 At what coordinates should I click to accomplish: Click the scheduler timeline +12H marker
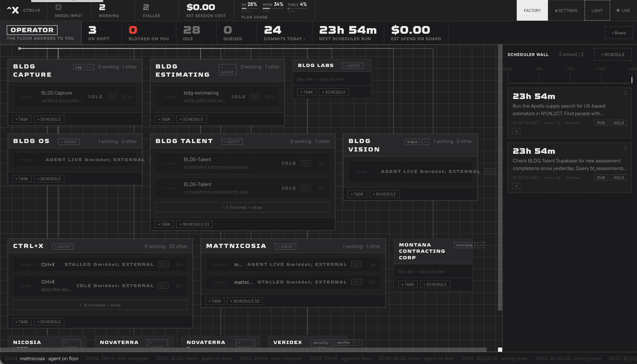570,69
